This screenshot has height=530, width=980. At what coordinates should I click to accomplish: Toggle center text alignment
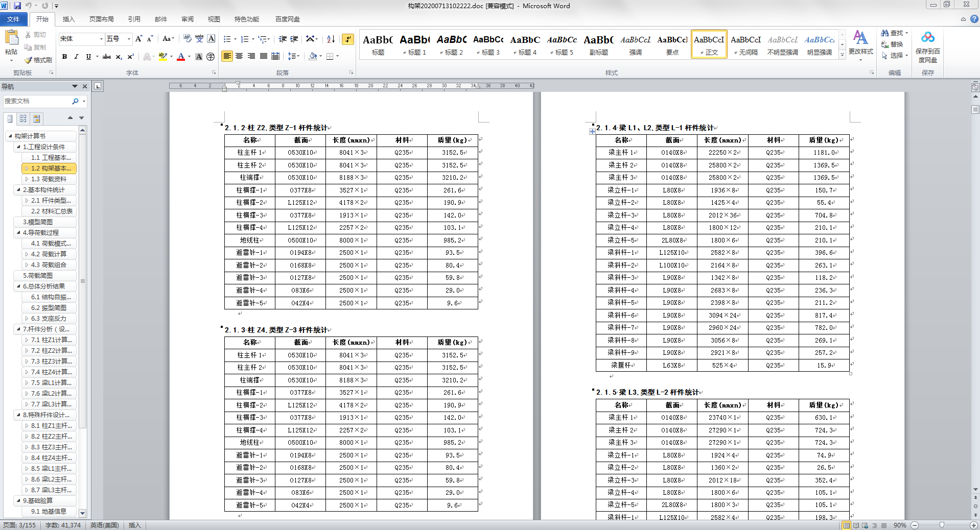[239, 56]
